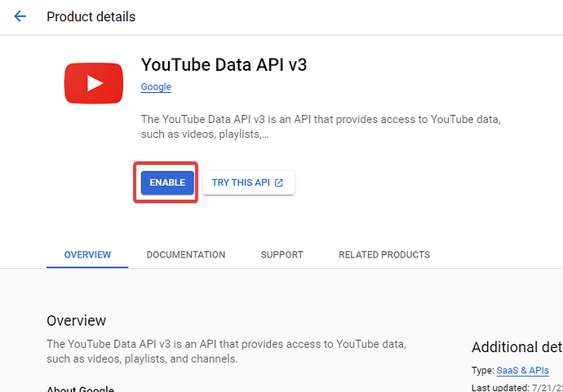This screenshot has height=392, width=563.
Task: Open the SaaS & APIs type link
Action: pyautogui.click(x=522, y=371)
